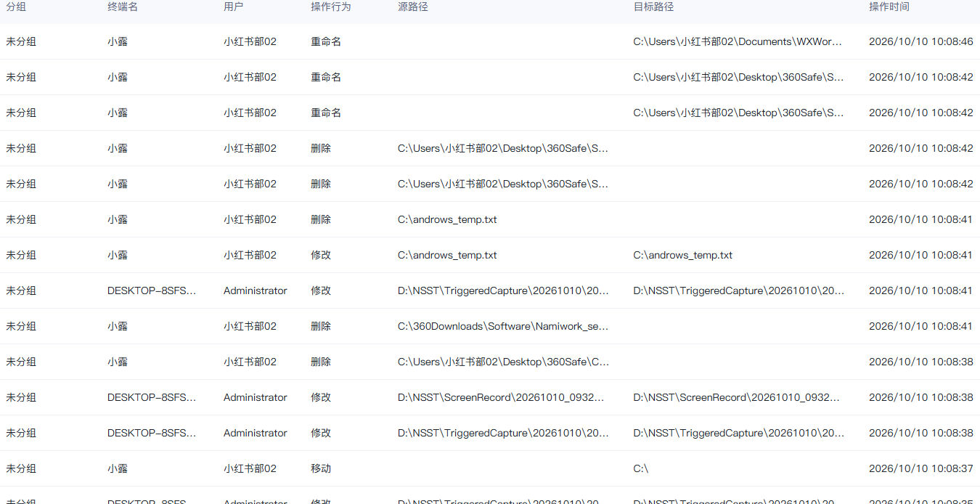Click the ScreenRecord target path
980x504 pixels.
click(x=736, y=397)
